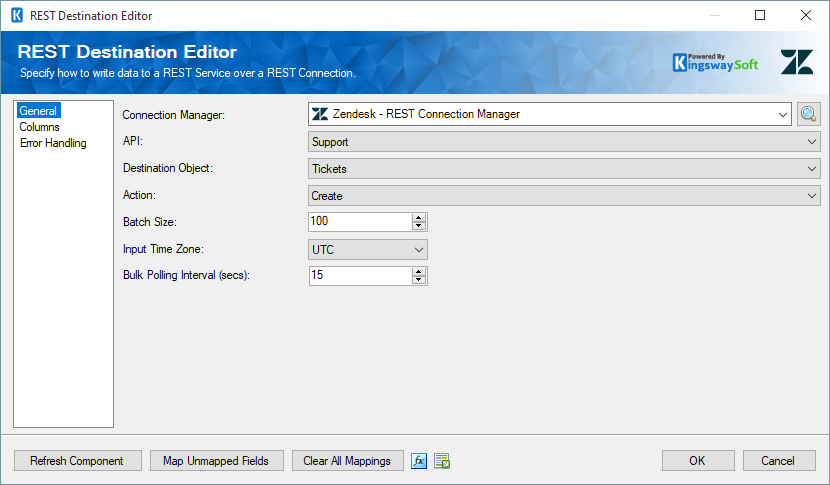Click the Zendesk logo in the banner
The height and width of the screenshot is (485, 830).
pyautogui.click(x=797, y=62)
